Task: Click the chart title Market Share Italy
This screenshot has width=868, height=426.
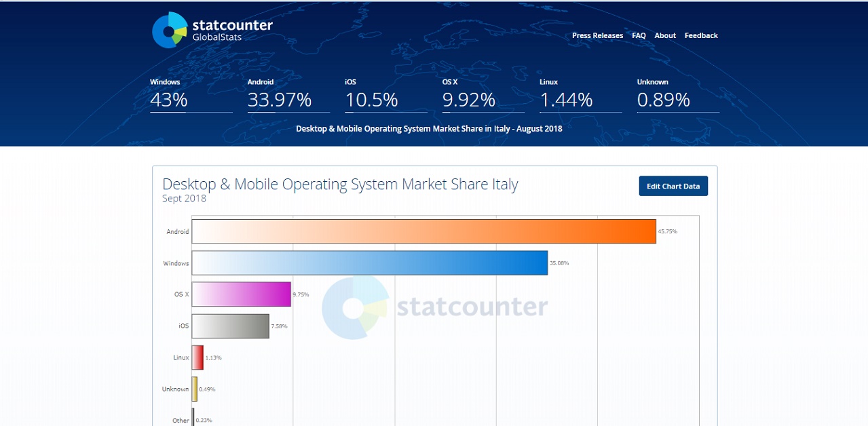Action: pos(340,185)
